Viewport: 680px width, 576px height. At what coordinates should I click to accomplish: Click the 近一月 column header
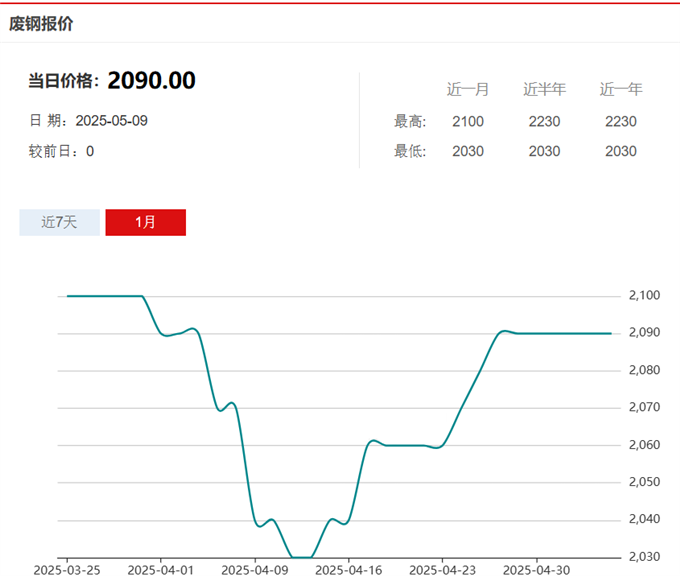[467, 89]
